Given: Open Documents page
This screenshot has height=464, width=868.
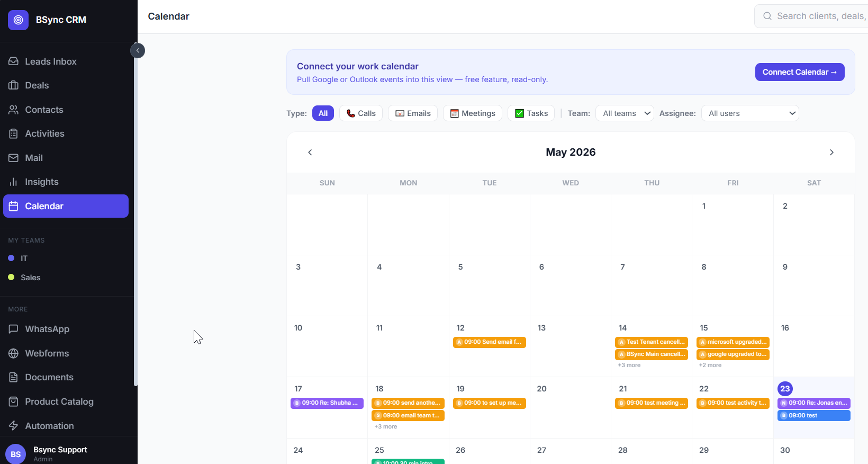Looking at the screenshot, I should point(66,377).
